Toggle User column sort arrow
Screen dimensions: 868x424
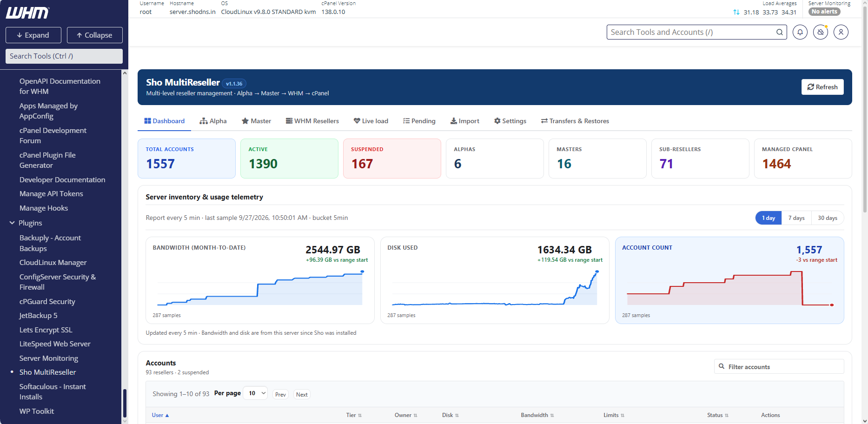click(167, 415)
